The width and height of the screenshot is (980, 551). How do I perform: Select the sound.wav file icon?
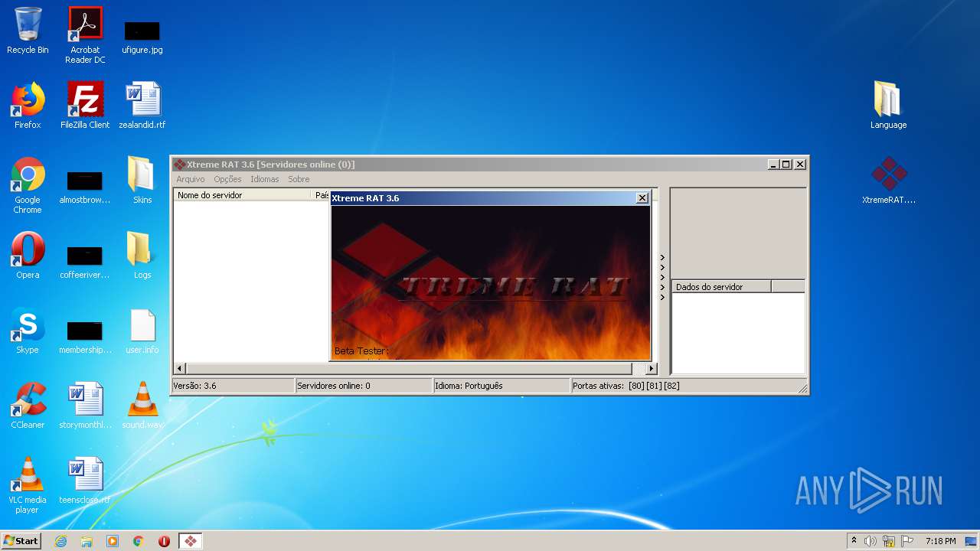(x=142, y=406)
